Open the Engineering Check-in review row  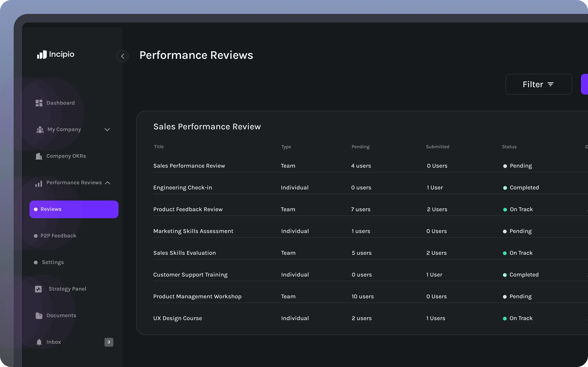click(183, 188)
